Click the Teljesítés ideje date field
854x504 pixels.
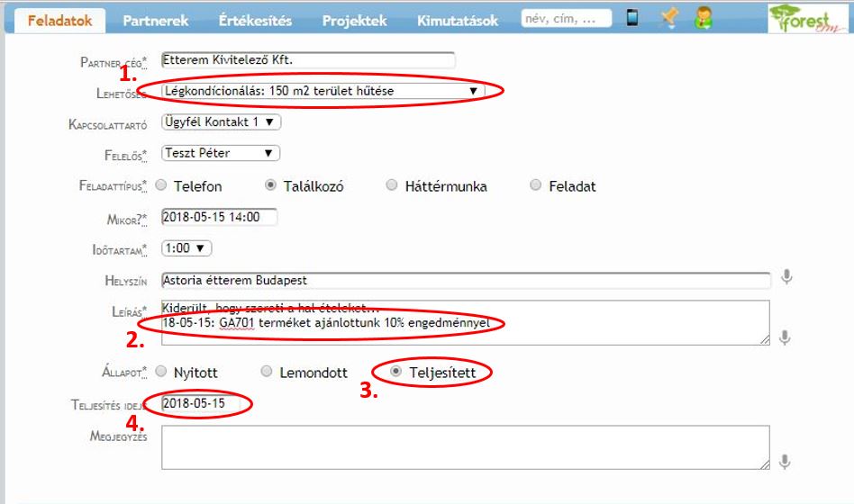204,403
